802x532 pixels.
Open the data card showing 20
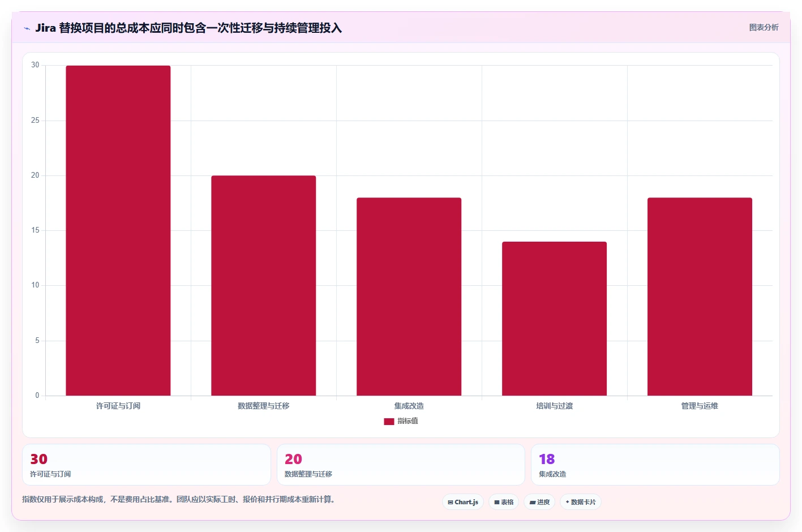click(x=401, y=465)
